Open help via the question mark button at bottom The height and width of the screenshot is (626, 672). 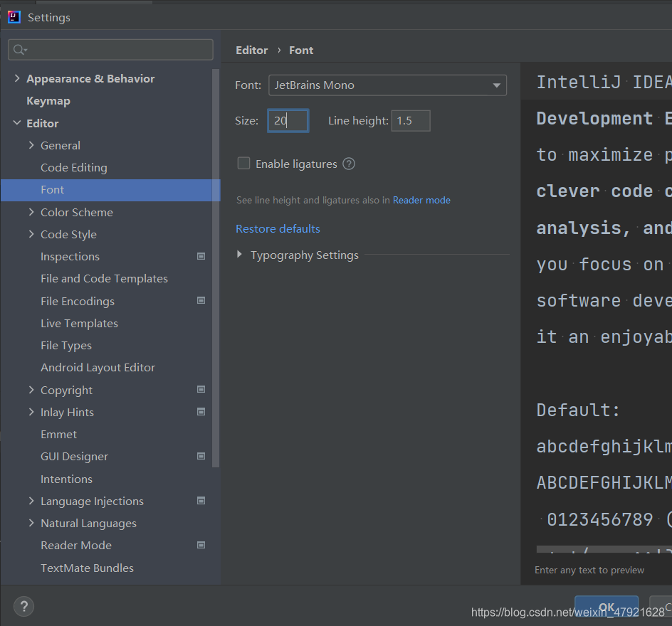coord(24,607)
